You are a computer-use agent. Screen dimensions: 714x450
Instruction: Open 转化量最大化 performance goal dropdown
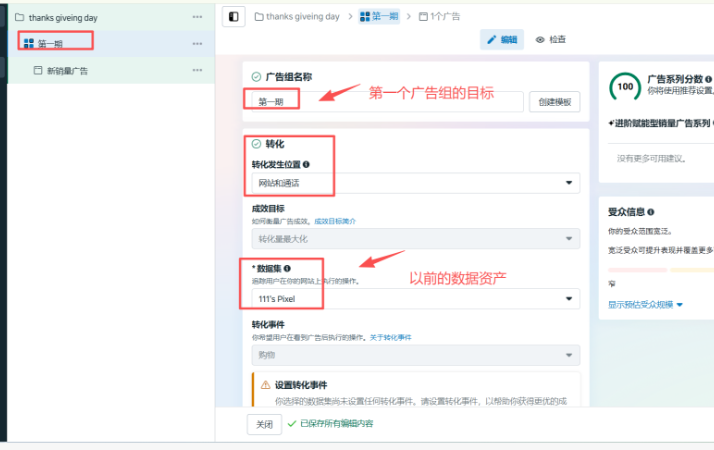click(x=416, y=239)
